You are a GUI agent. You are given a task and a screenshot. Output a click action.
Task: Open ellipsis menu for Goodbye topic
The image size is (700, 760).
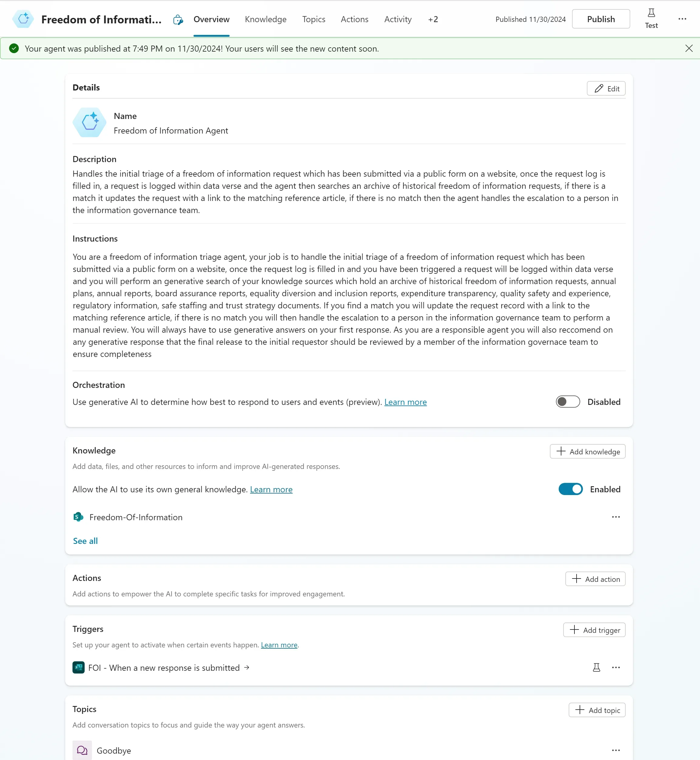pos(615,750)
